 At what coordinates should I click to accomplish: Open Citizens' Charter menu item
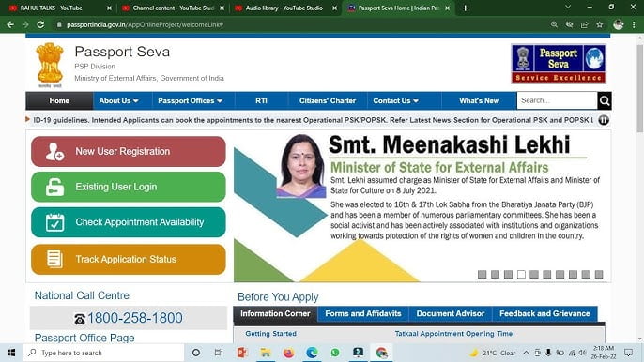(328, 101)
